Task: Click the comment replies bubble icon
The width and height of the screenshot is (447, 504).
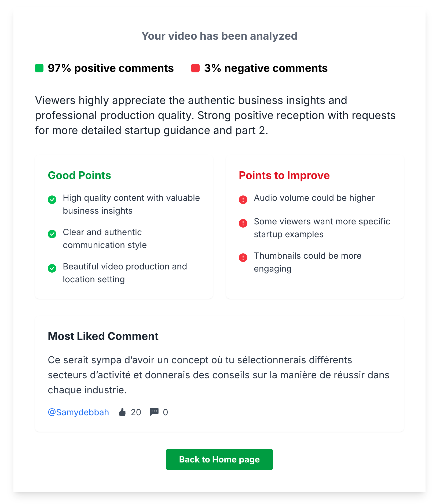Action: click(x=154, y=412)
